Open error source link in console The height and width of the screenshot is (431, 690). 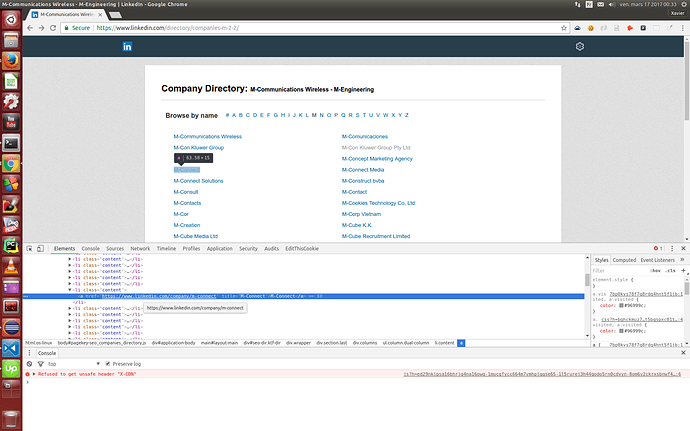pyautogui.click(x=542, y=374)
